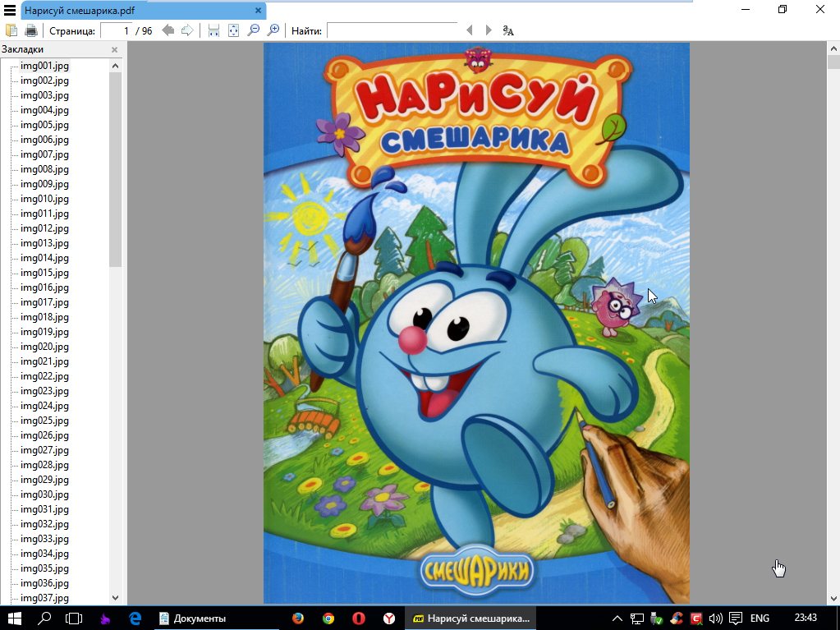Select bookmark img028.jpg
Screen dimensions: 840x630
[x=44, y=465]
